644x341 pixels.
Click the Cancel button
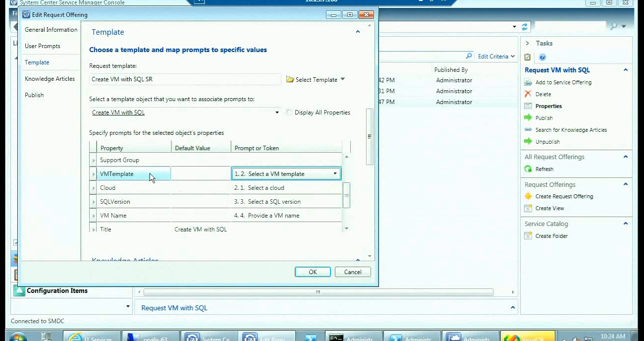[x=353, y=272]
